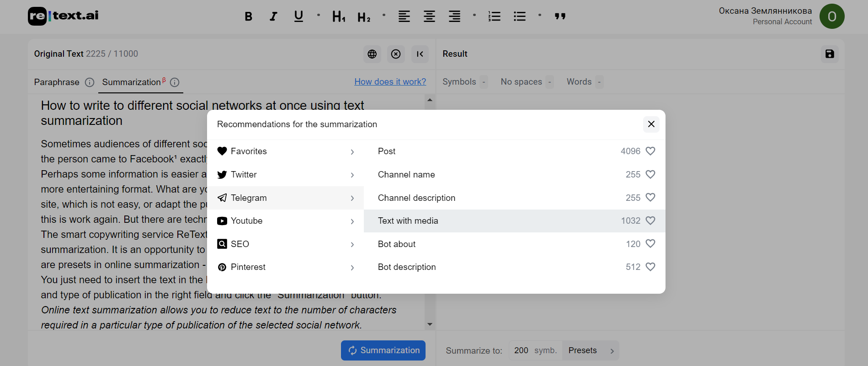Toggle underline formatting
Screen dimensions: 868x366
click(298, 16)
